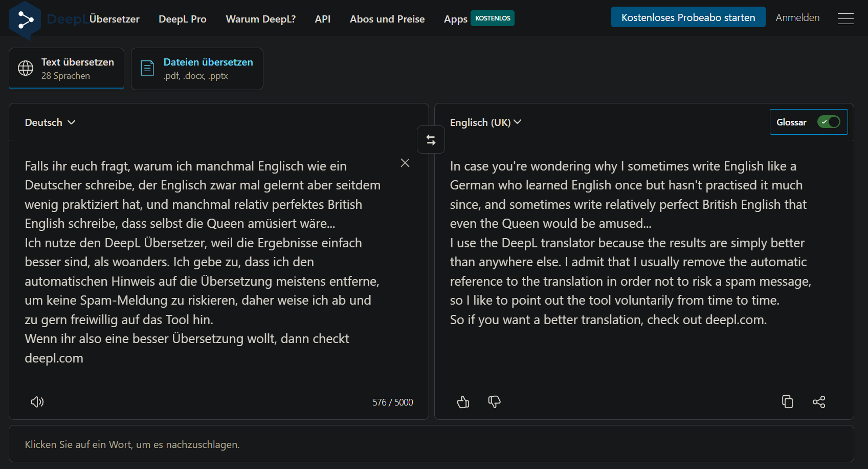The width and height of the screenshot is (868, 469).
Task: Open the Apps menu item
Action: pyautogui.click(x=456, y=19)
